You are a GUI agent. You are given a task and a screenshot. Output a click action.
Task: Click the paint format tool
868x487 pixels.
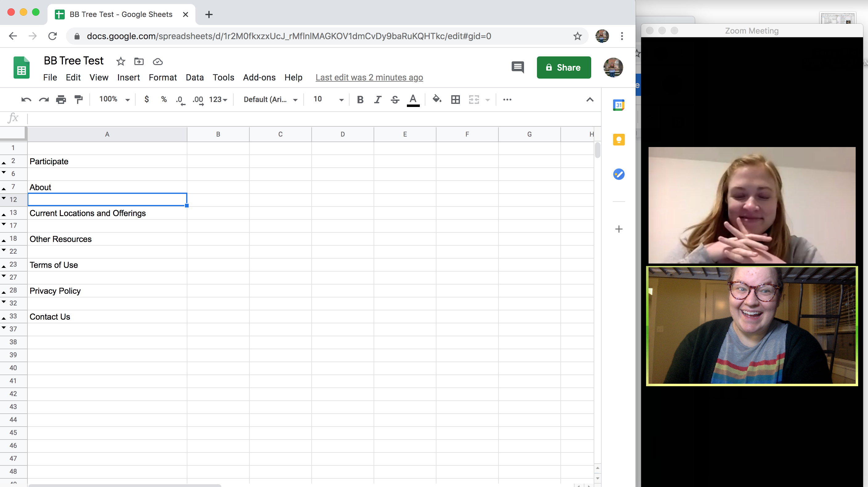[x=79, y=100]
